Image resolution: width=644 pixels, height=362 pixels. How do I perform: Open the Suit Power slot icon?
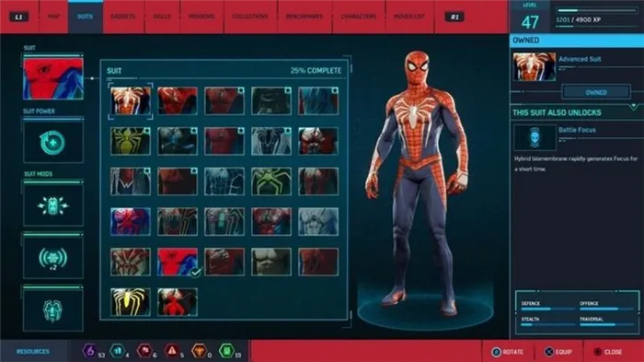(x=53, y=142)
